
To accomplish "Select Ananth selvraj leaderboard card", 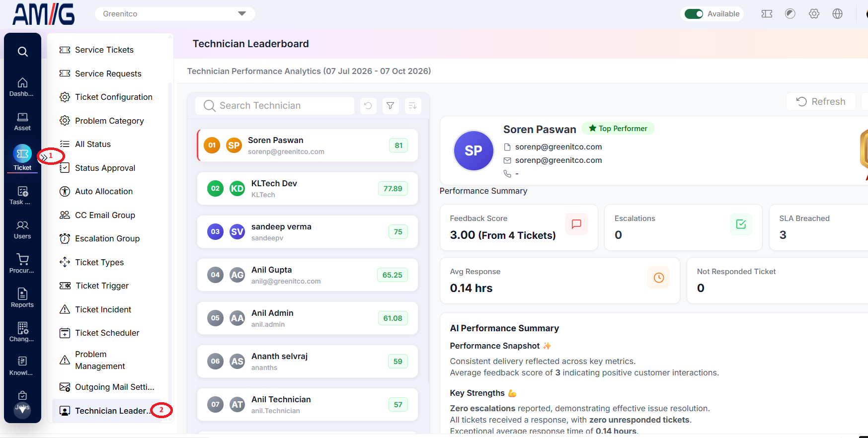I will (308, 362).
